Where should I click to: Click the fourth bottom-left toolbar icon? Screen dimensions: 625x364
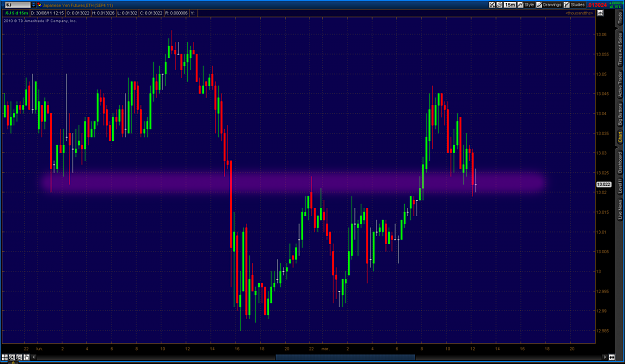click(x=26, y=357)
